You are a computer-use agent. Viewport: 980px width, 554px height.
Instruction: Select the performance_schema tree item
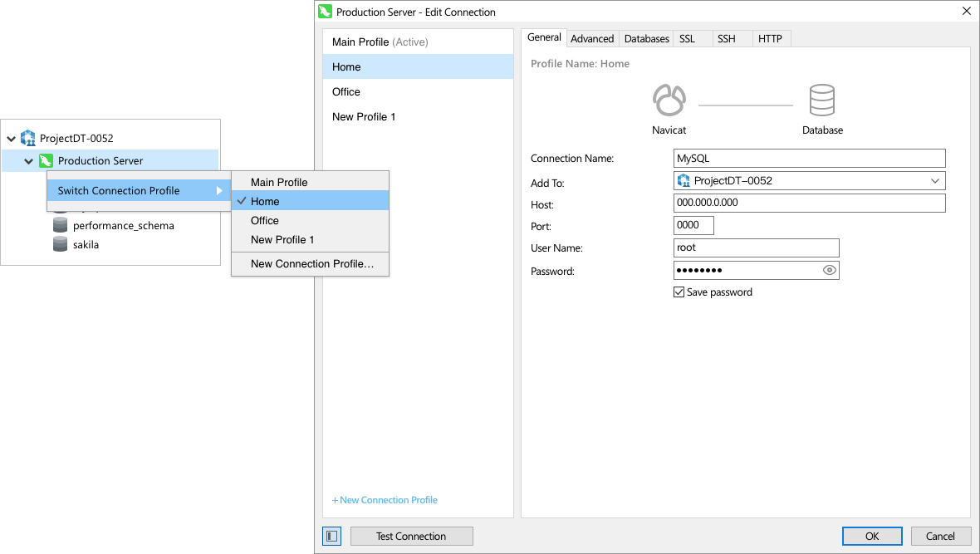tap(123, 226)
